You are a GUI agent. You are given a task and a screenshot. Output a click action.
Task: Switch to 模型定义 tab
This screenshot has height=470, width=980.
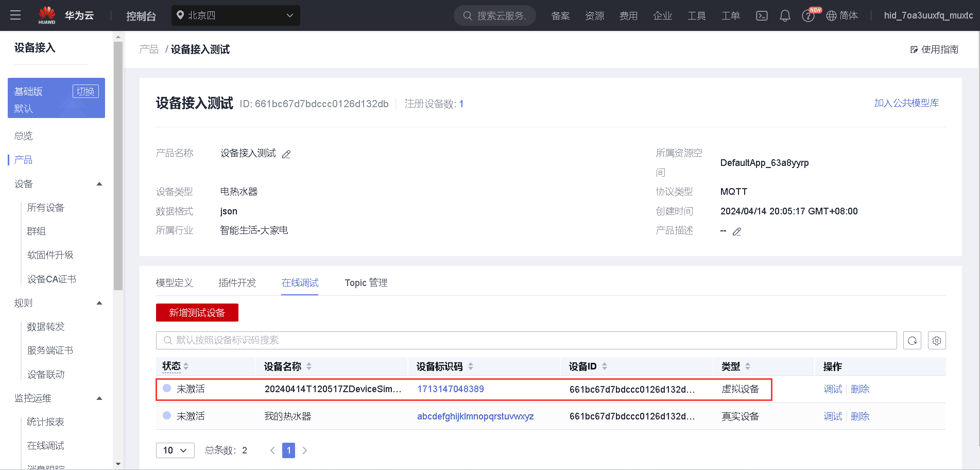[175, 283]
